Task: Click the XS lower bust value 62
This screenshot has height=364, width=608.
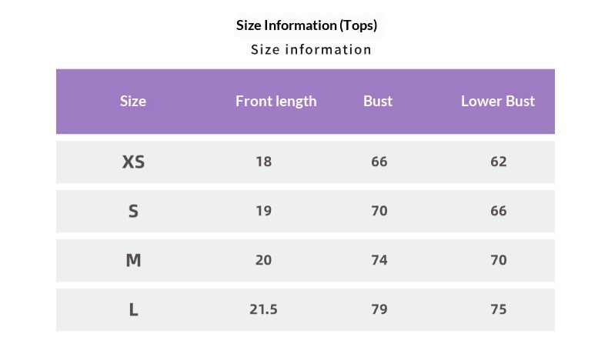Action: pyautogui.click(x=499, y=162)
